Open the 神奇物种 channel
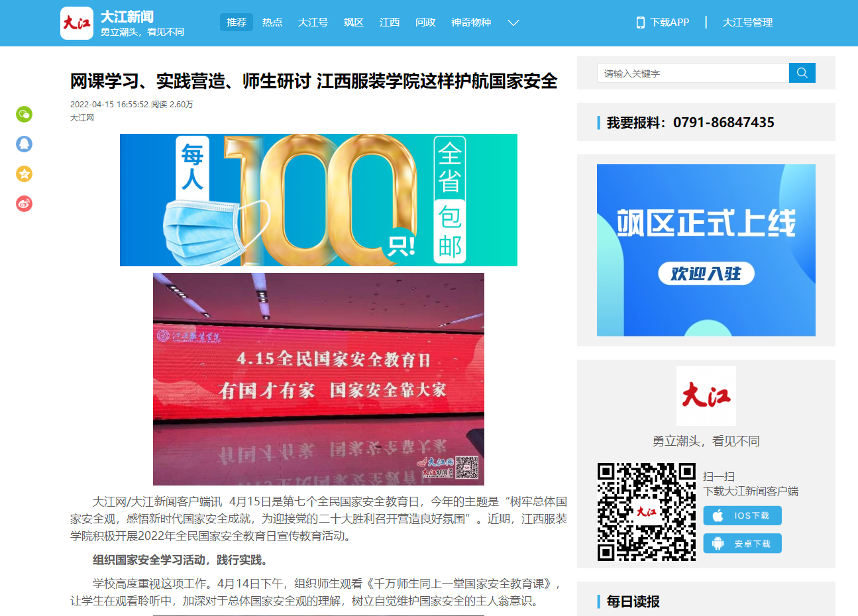Screen dimensions: 858x616 [x=471, y=23]
